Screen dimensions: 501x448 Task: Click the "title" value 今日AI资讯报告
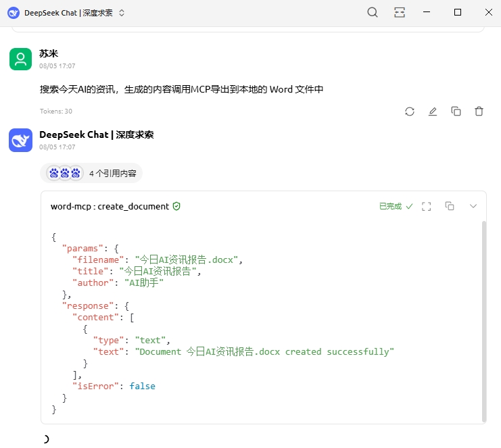click(x=158, y=271)
